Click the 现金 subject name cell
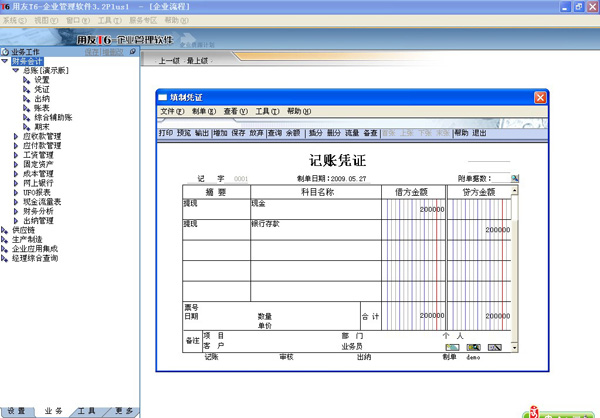This screenshot has height=418, width=600. 316,209
